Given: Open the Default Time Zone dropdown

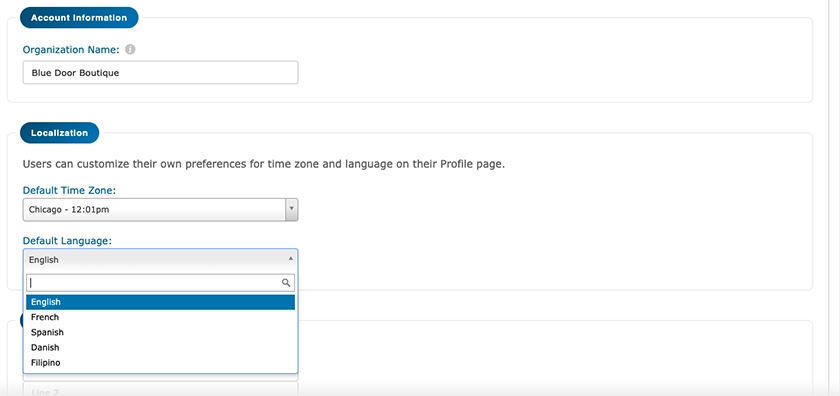Looking at the screenshot, I should (x=160, y=210).
